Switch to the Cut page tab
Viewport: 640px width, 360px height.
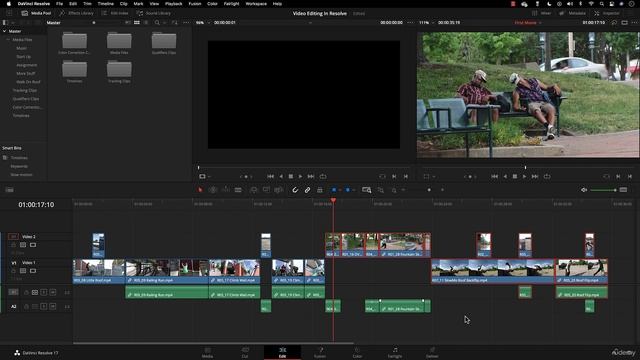coord(245,352)
